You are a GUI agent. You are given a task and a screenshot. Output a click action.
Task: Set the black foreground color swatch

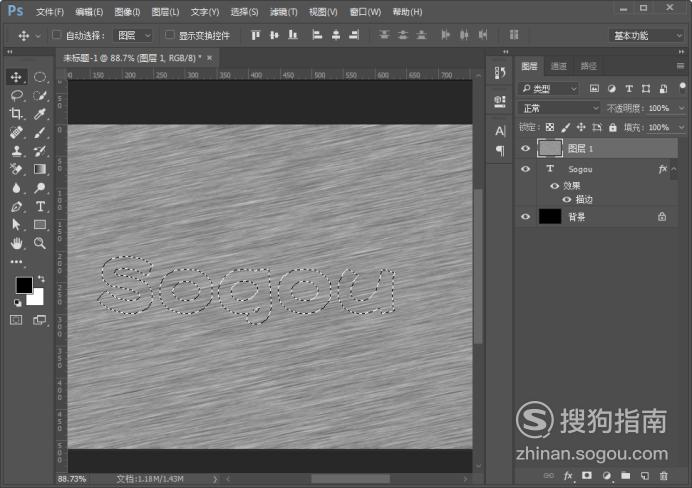click(23, 284)
